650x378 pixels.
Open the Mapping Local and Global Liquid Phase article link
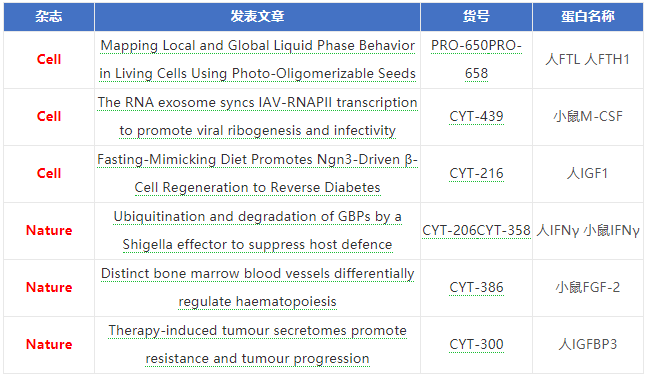coord(257,59)
